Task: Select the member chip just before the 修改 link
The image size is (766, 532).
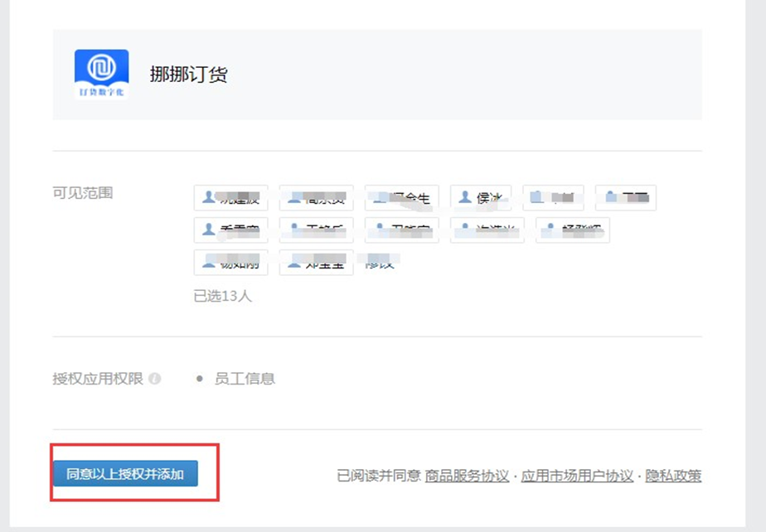Action: coord(316,263)
